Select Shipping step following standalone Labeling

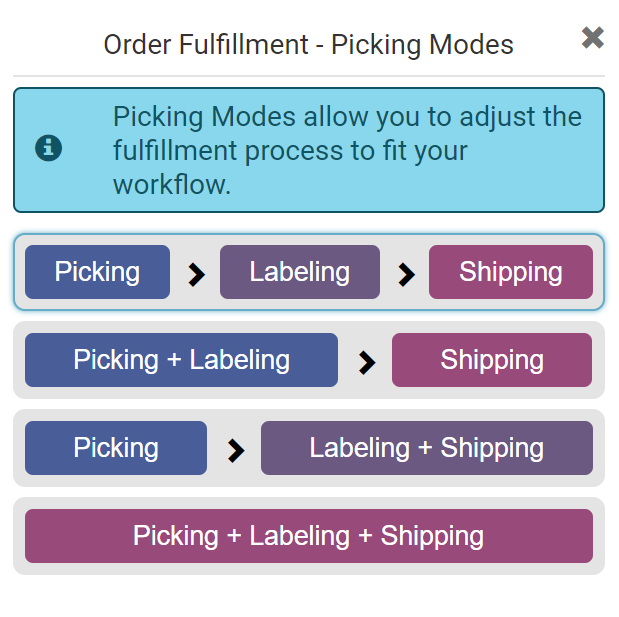point(510,272)
